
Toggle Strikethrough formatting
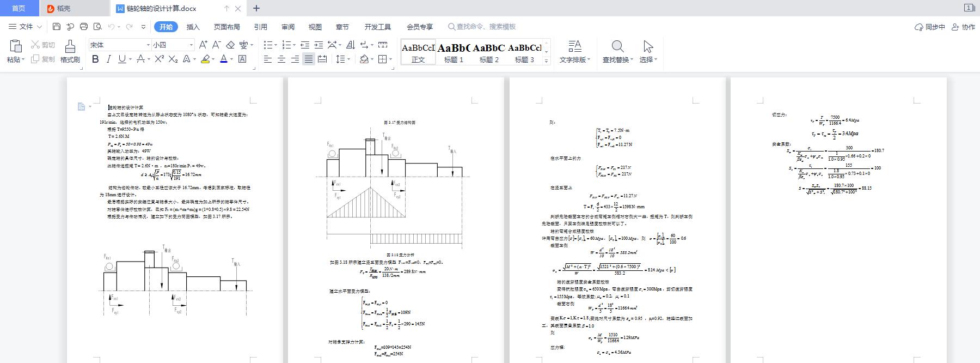click(140, 59)
